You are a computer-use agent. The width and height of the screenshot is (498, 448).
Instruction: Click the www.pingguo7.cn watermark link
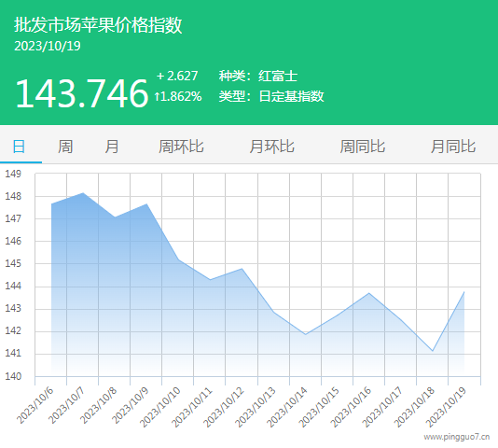(457, 437)
